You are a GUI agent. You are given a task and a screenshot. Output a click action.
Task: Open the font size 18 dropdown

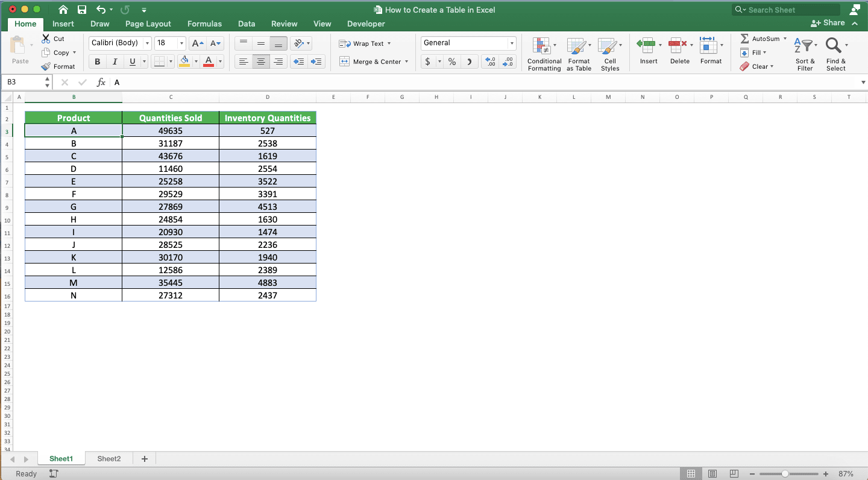[x=181, y=43]
